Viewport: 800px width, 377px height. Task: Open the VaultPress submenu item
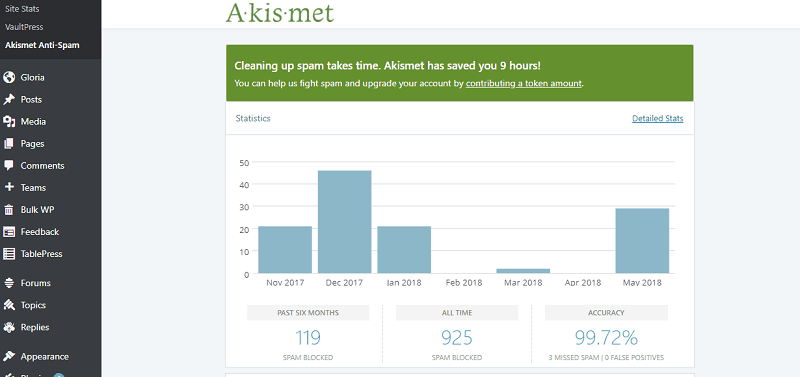(24, 27)
